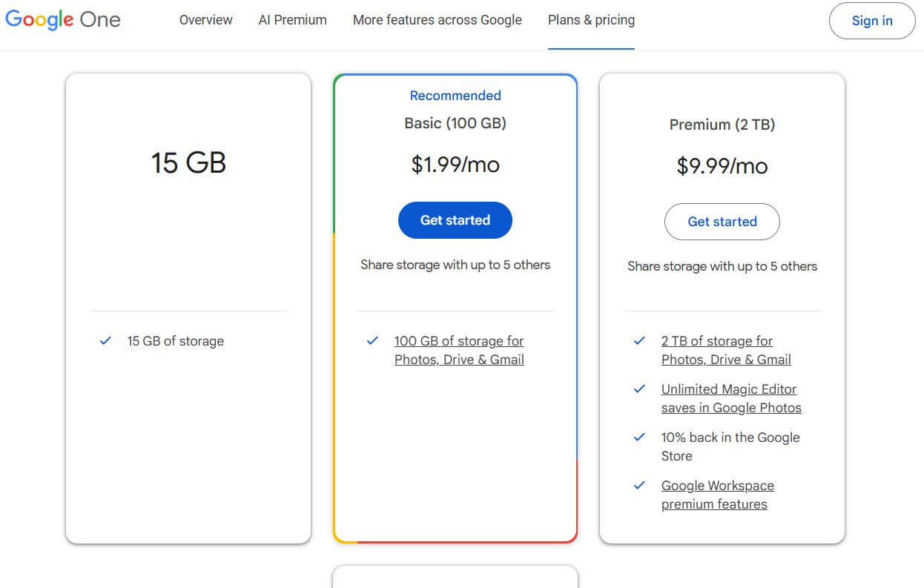This screenshot has height=588, width=924.
Task: Click the "Recommended" label above Basic plan
Action: point(455,95)
